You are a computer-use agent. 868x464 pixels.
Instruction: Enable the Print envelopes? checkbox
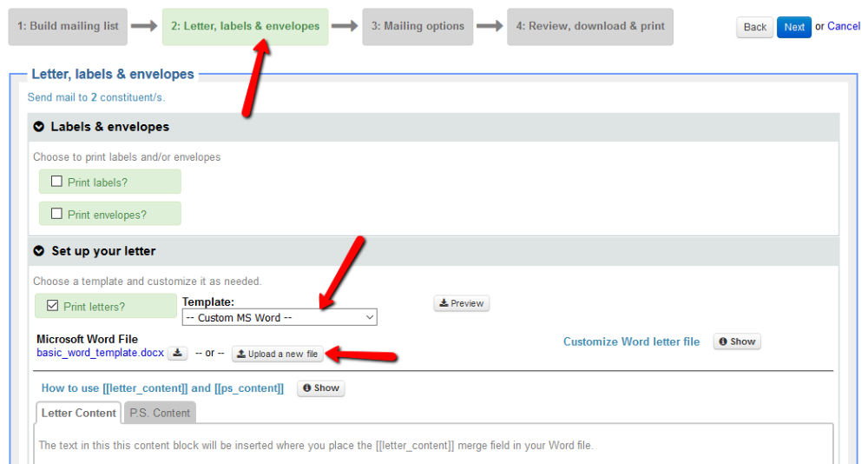[x=56, y=214]
